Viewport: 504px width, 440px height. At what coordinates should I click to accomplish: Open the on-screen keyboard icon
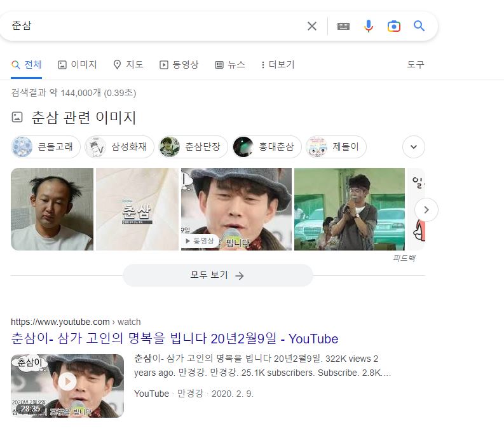[343, 26]
